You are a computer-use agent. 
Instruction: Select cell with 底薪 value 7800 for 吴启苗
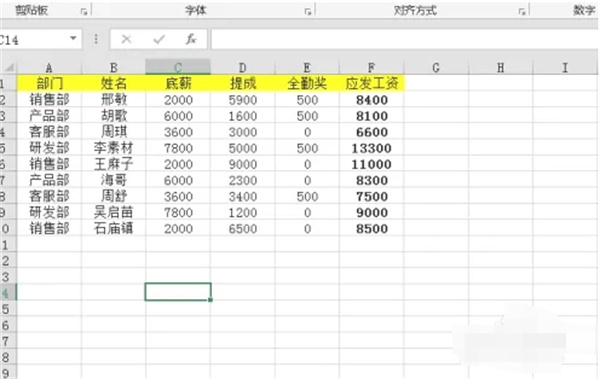point(178,212)
